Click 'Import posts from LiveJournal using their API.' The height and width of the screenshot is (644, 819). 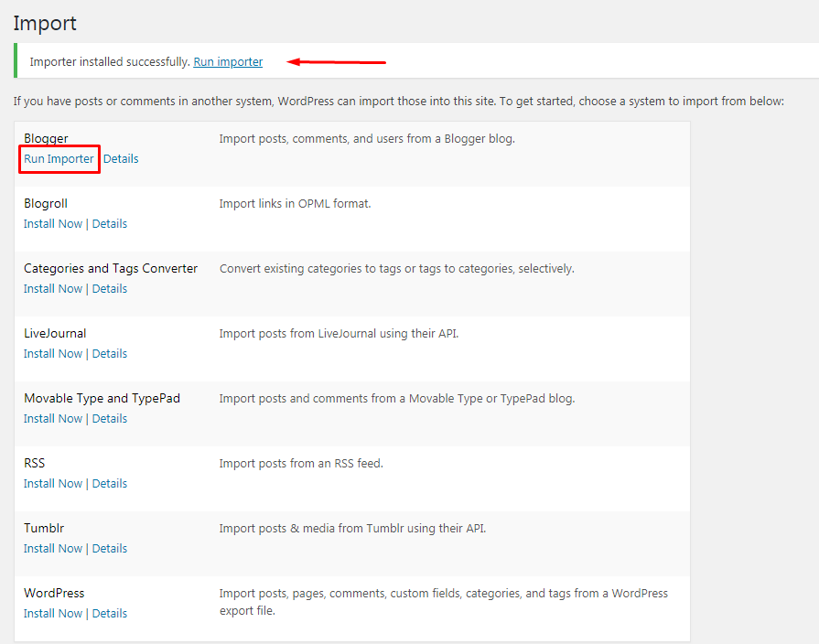point(339,333)
